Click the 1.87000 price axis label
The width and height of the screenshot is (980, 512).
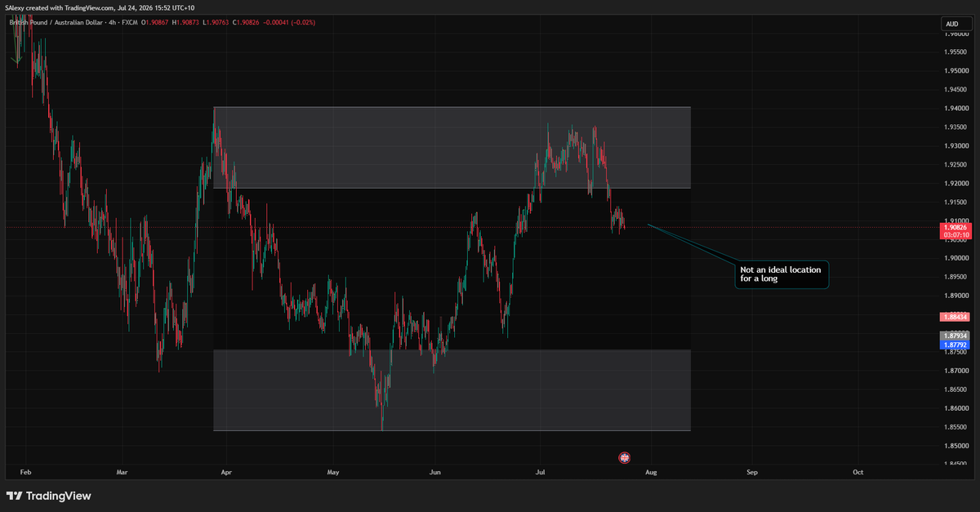(955, 371)
